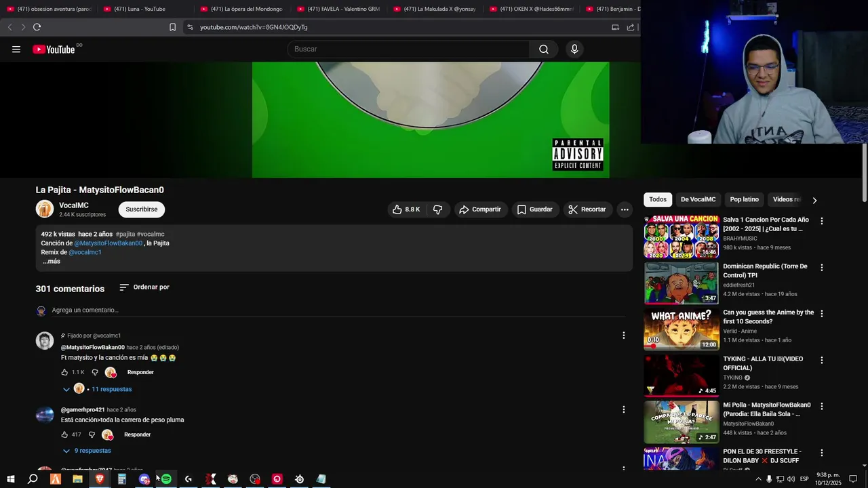Select the Todos filter chip

click(x=658, y=199)
